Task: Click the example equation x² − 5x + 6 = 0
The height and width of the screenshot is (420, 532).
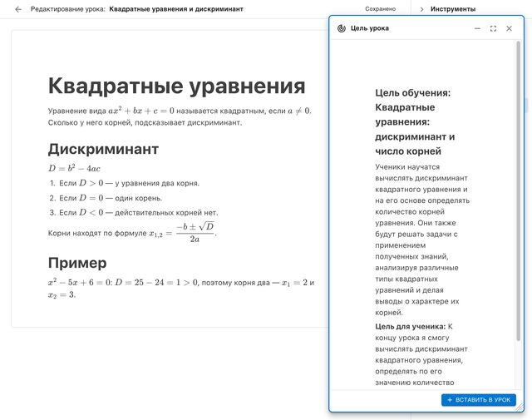Action: point(80,283)
